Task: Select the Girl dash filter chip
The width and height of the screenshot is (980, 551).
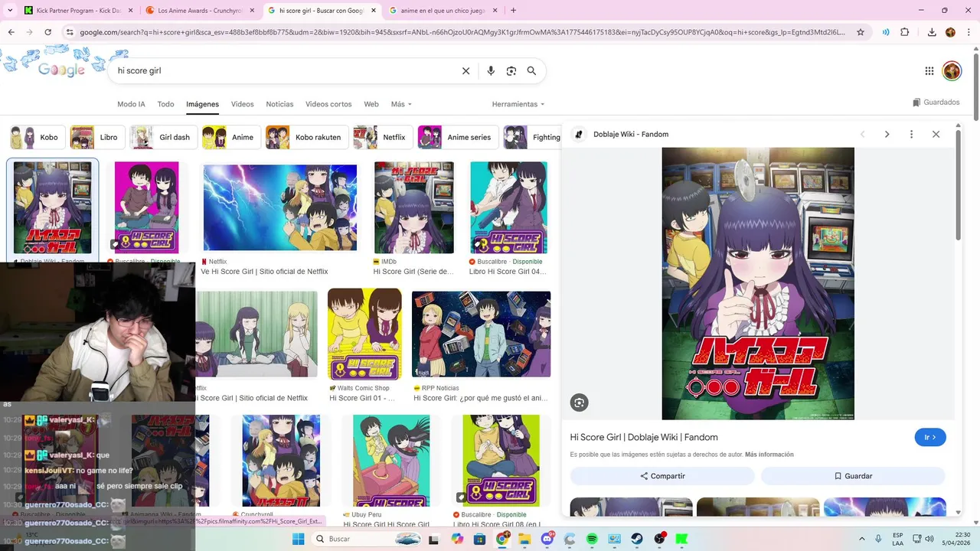Action: 162,137
